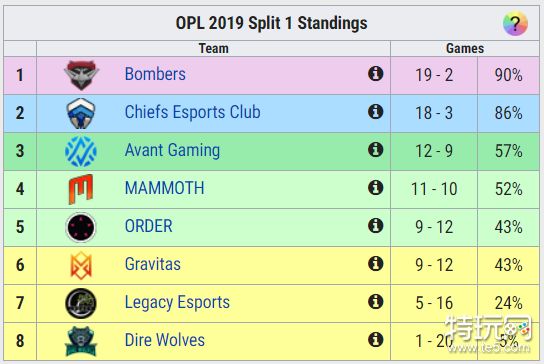Open the Chiefs Esports Club link
The height and width of the screenshot is (364, 544).
(x=193, y=112)
